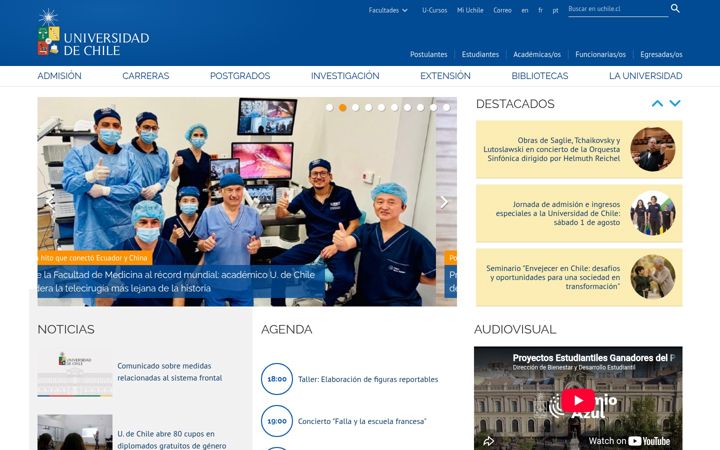Open the NOTICIAS section heading
Screen dimensions: 720x450
66,329
